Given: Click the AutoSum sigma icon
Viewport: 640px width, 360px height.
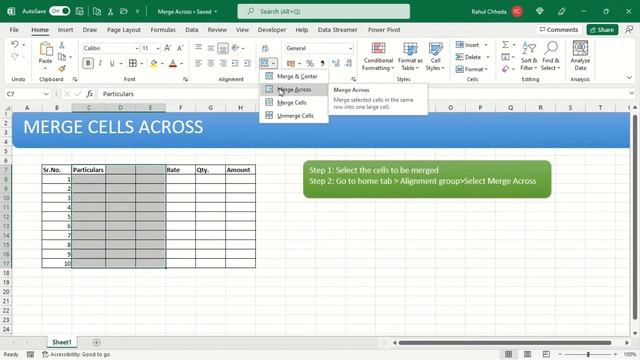Looking at the screenshot, I should 505,44.
